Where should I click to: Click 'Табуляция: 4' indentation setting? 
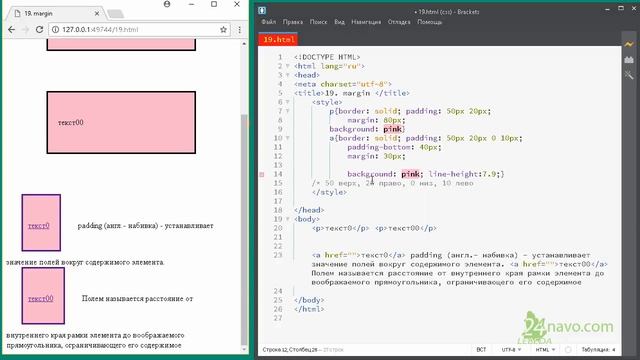click(598, 350)
